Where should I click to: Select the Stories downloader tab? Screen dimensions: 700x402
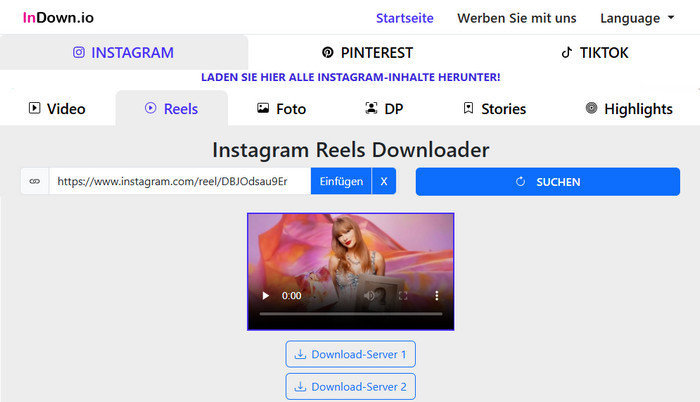click(x=495, y=109)
